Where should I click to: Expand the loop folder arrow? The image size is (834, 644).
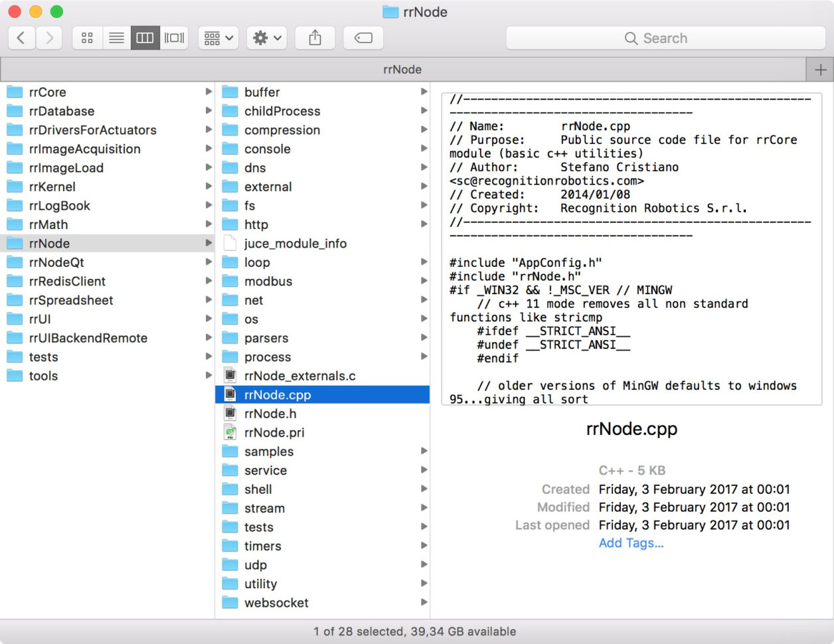pyautogui.click(x=424, y=262)
